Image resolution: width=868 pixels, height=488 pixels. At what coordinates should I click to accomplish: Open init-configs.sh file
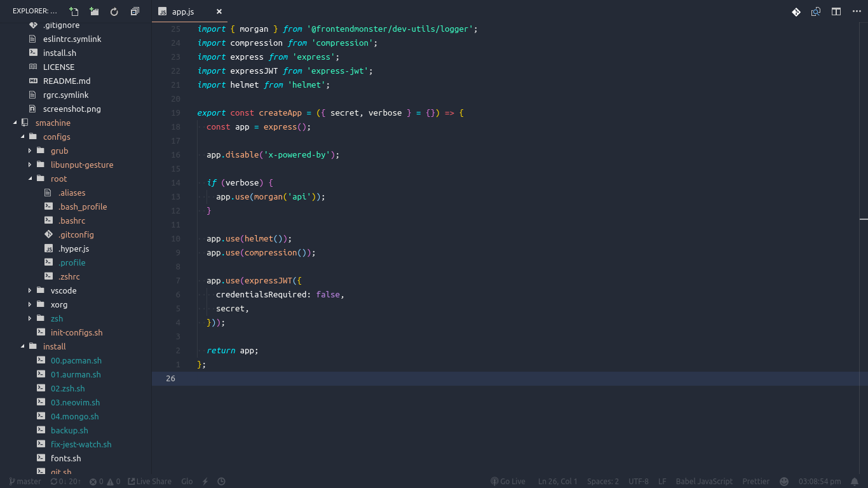[76, 332]
